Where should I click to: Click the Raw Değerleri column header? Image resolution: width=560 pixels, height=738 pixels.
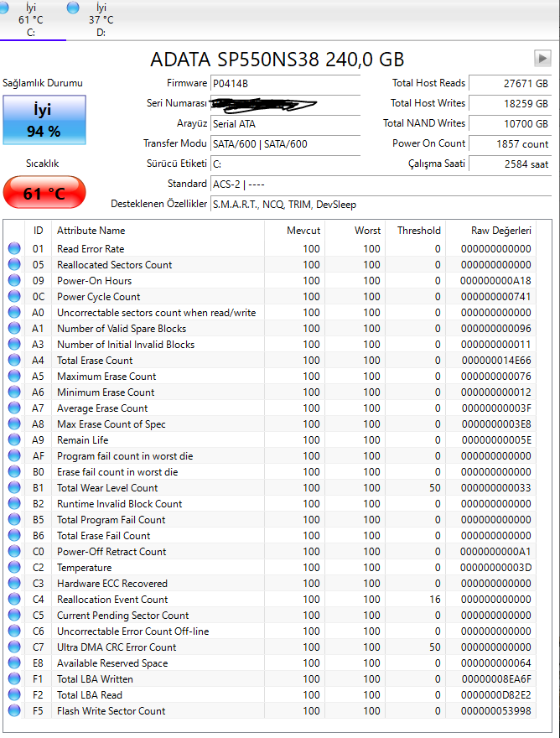[490, 231]
